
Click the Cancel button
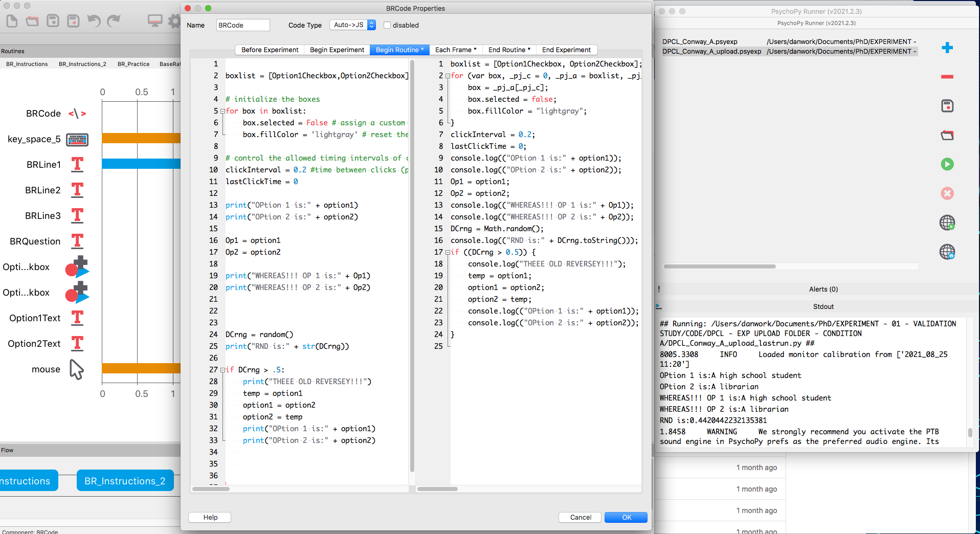tap(581, 517)
